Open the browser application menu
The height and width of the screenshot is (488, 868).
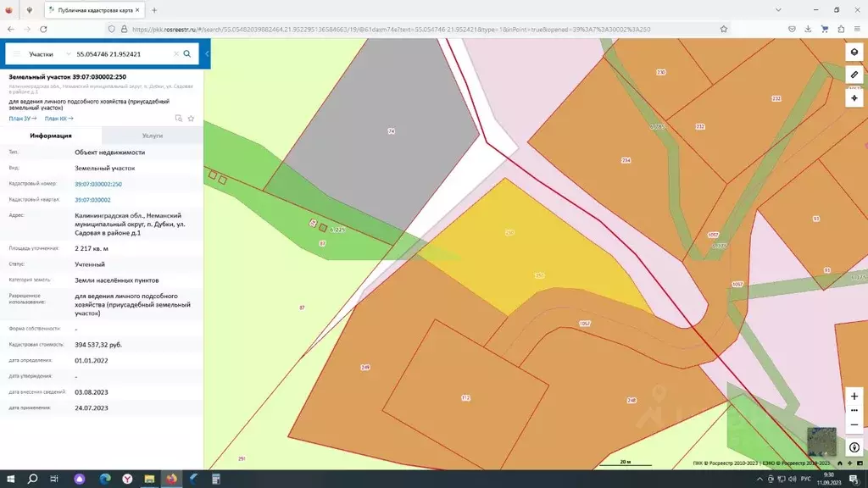pyautogui.click(x=857, y=29)
